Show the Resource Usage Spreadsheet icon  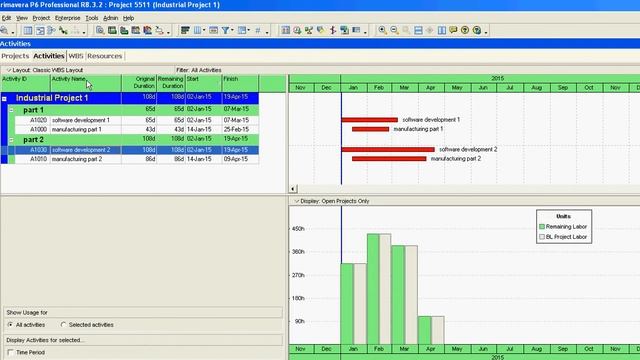[x=136, y=30]
